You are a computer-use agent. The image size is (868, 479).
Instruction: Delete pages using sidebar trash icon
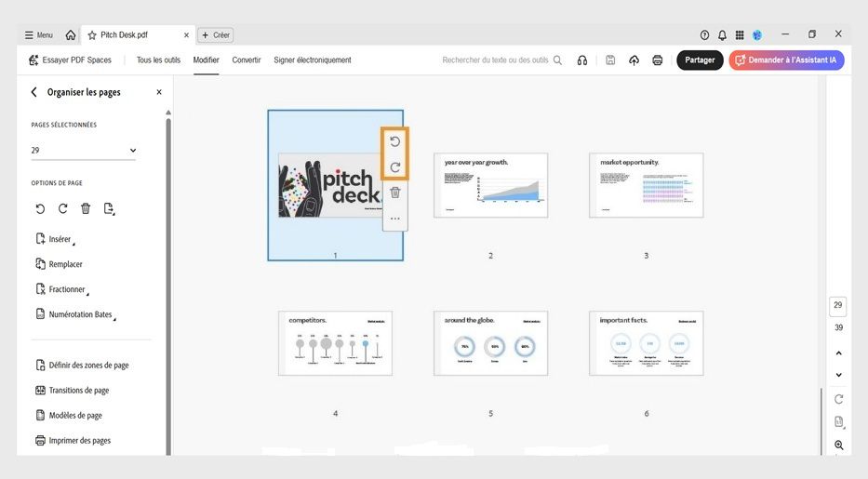point(86,208)
